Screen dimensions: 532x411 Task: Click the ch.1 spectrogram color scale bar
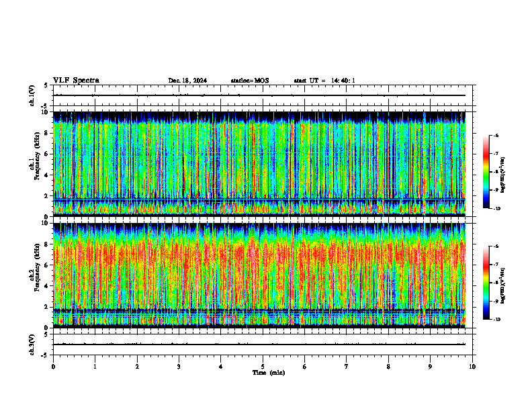tap(486, 172)
